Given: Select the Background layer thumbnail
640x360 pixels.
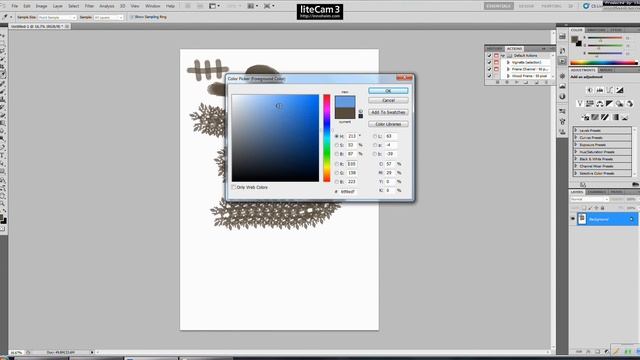Looking at the screenshot, I should 582,219.
